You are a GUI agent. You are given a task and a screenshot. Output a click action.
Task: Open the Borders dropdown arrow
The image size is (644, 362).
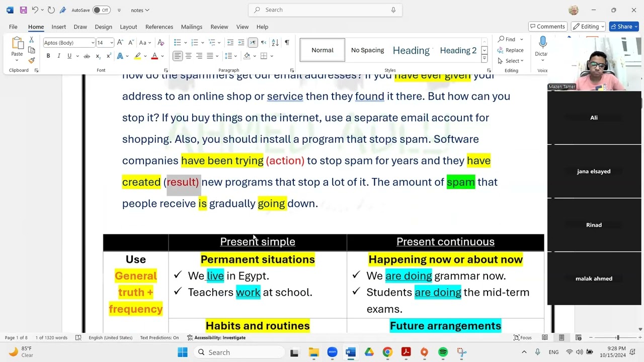click(x=272, y=56)
